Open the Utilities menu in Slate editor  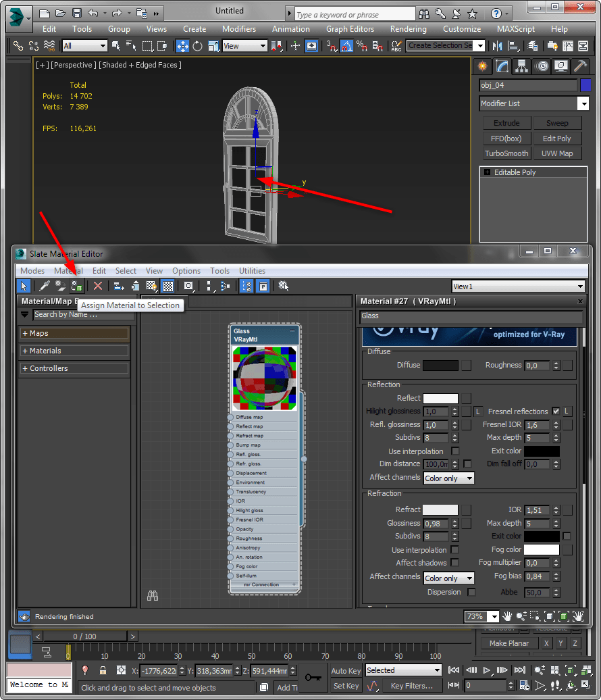pos(252,271)
